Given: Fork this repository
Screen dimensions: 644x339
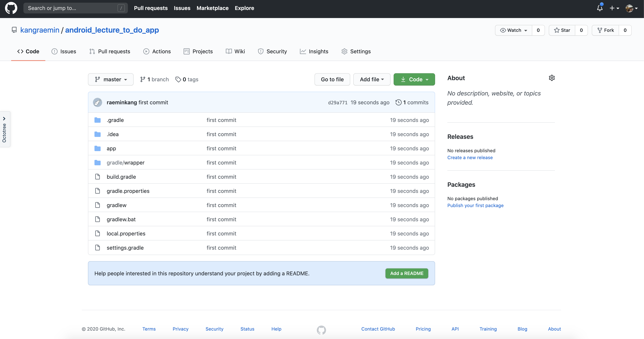Looking at the screenshot, I should tap(605, 30).
